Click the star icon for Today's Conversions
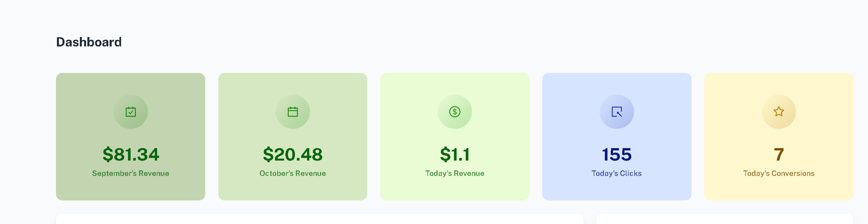This screenshot has height=224, width=868. 779,112
